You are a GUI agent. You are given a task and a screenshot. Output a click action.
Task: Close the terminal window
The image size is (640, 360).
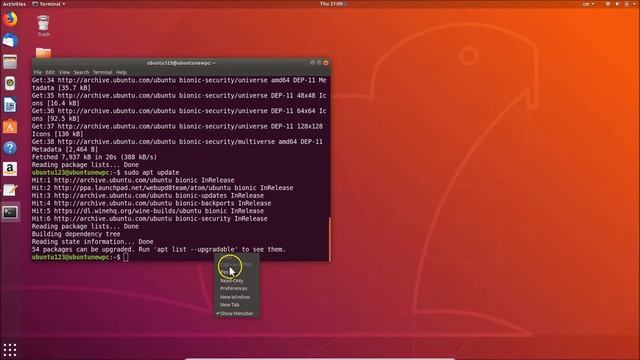326,63
